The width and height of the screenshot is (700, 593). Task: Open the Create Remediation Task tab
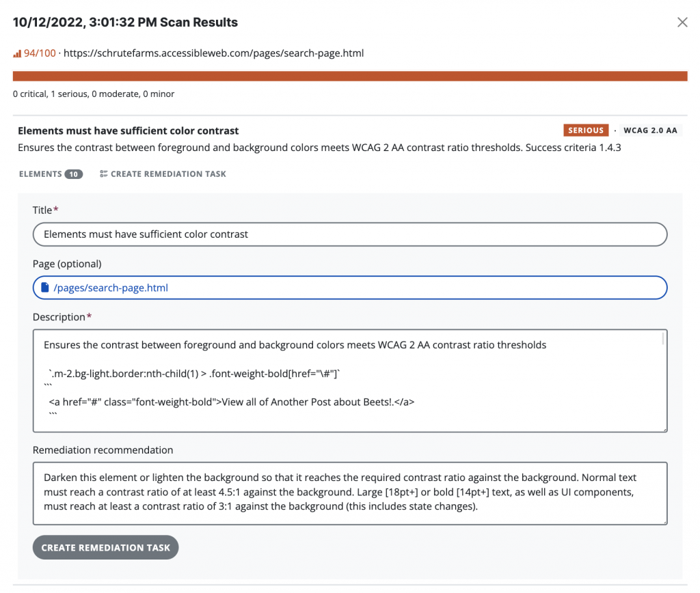point(163,174)
